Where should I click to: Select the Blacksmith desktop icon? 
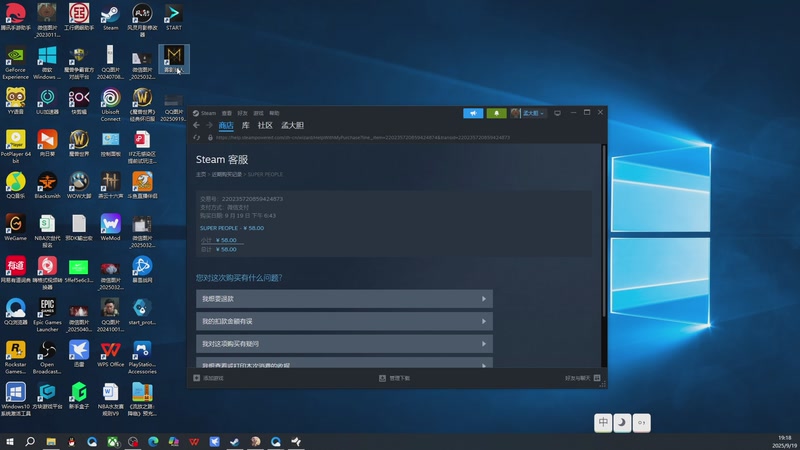[x=47, y=186]
